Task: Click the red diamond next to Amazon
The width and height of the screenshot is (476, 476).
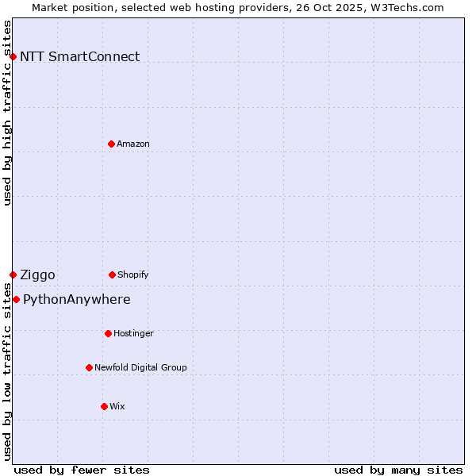Action: pyautogui.click(x=111, y=144)
